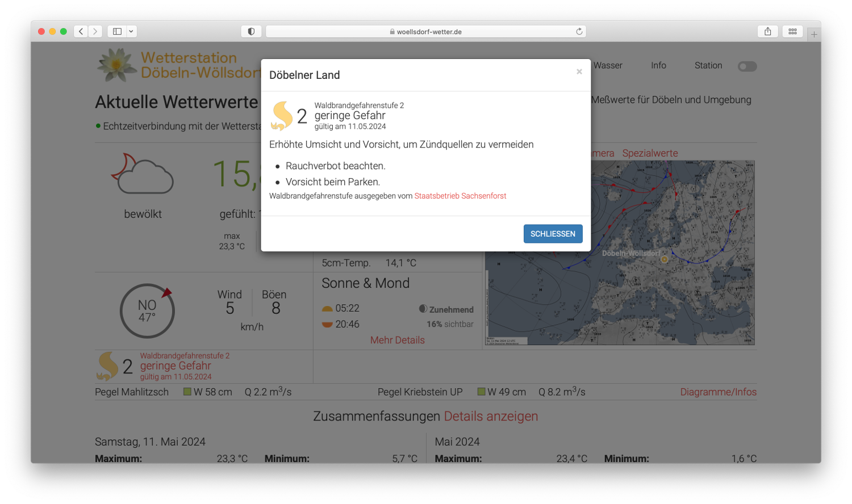Click the Pegel Kriebstein UP label
This screenshot has width=852, height=504.
(x=420, y=392)
